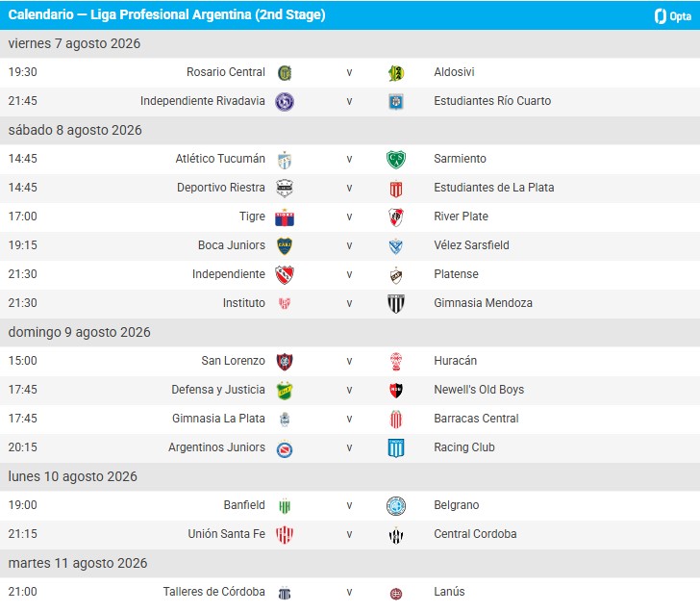
Task: Click the lunes 10 agosto 2026 date header
Action: 350,476
